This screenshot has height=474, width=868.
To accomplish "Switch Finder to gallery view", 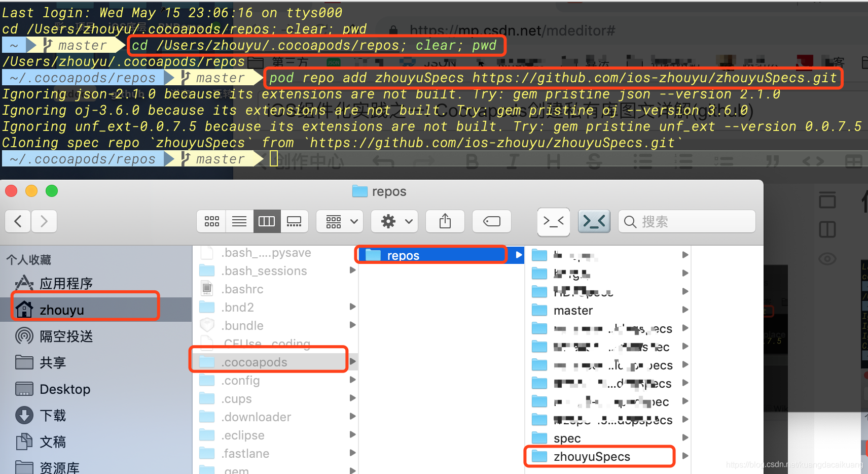I will (294, 221).
